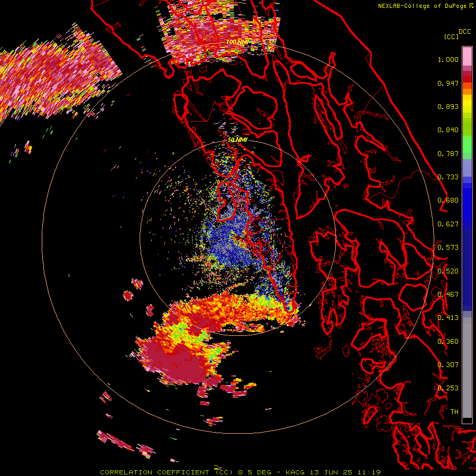Click the light pink top segment of the color bar

(467, 57)
